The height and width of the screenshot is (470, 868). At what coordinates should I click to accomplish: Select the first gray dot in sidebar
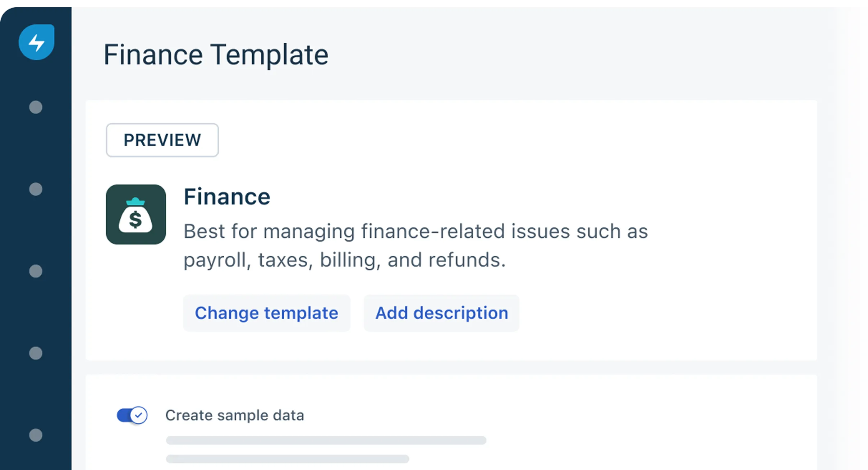click(x=36, y=107)
